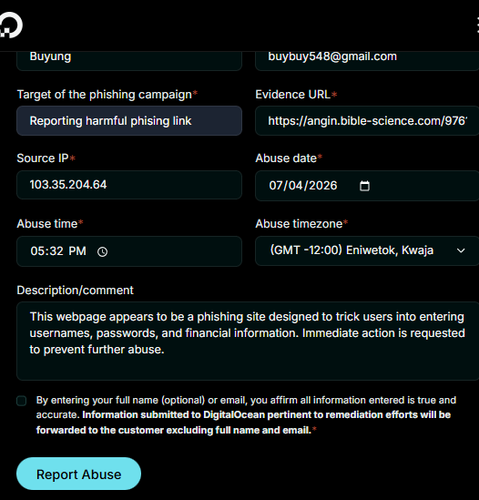The image size is (479, 500).
Task: Click the Abuse date field showing 07/04/2026
Action: tap(367, 186)
